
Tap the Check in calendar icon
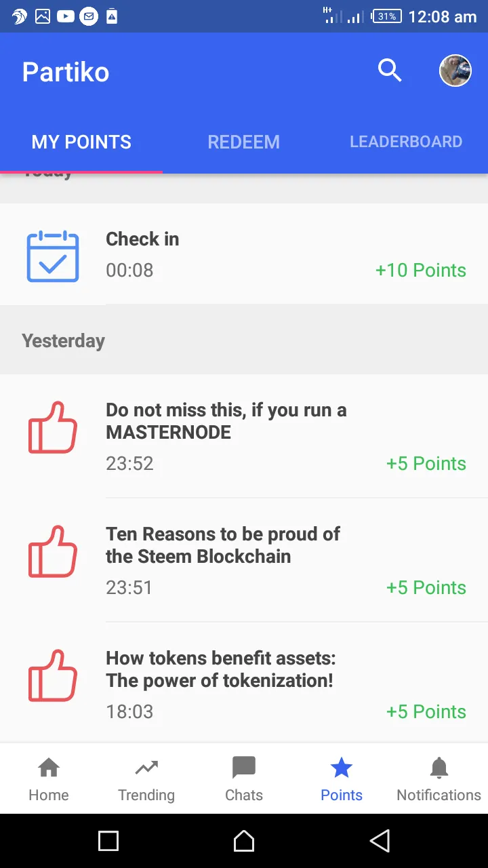pyautogui.click(x=53, y=256)
